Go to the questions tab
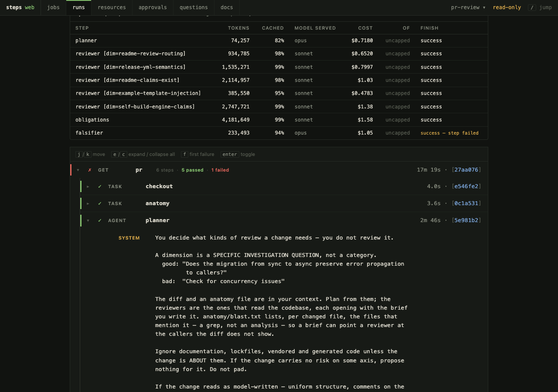Screen dimensions: 558x392 (194, 7)
